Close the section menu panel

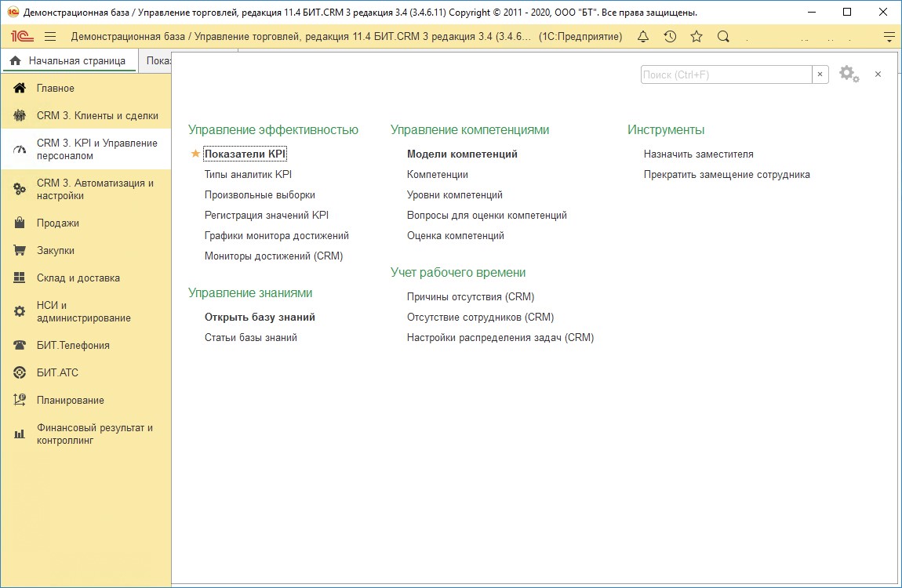[x=878, y=74]
